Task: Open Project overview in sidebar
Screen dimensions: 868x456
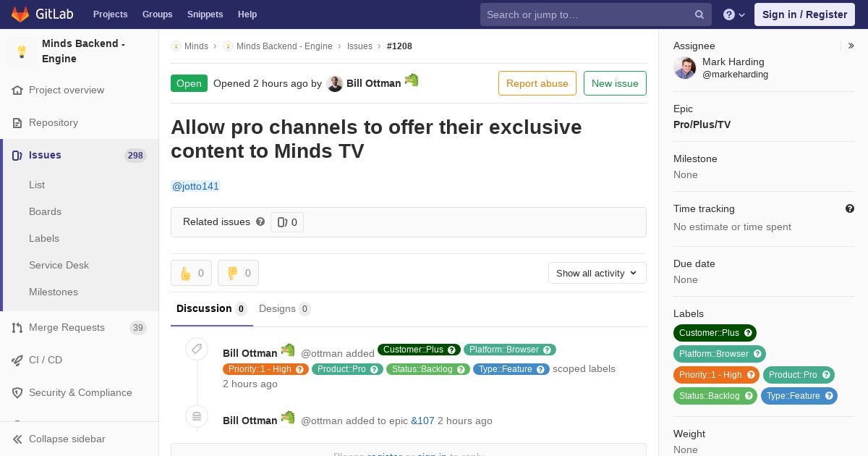Action: [67, 90]
